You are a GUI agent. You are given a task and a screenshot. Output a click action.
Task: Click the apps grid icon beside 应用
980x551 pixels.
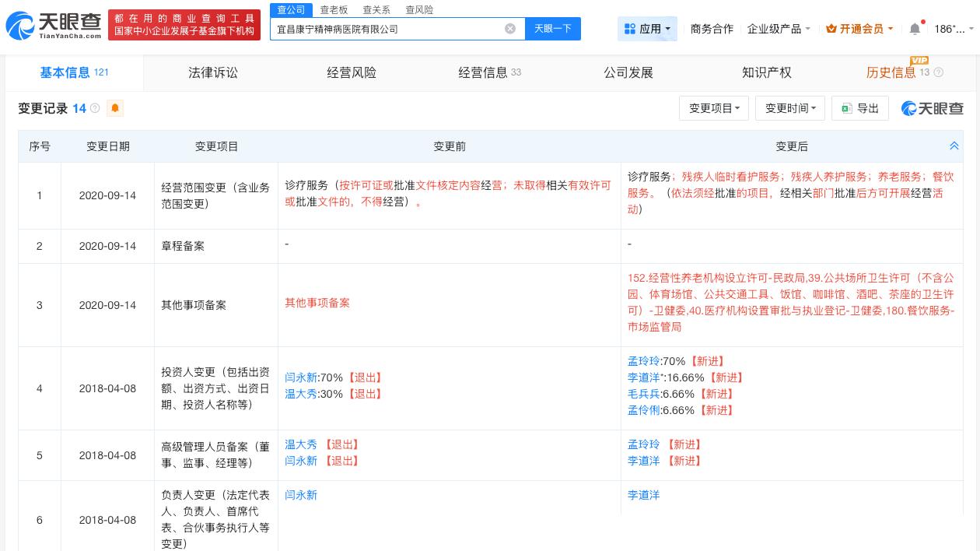tap(631, 29)
